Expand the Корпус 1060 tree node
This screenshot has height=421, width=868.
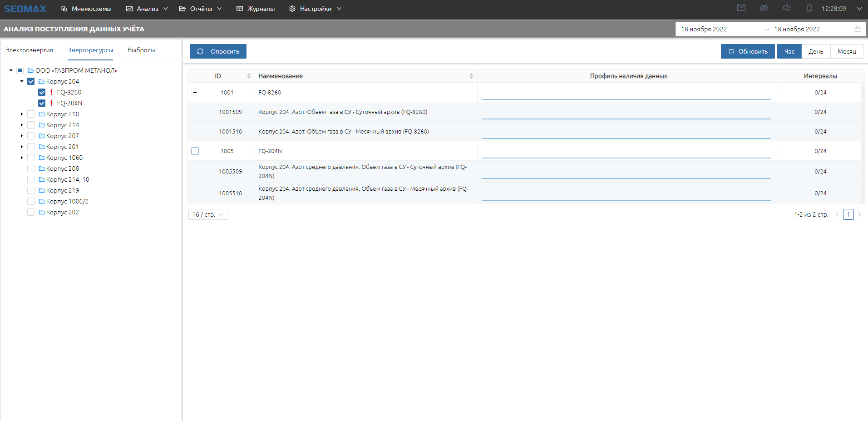pyautogui.click(x=21, y=158)
